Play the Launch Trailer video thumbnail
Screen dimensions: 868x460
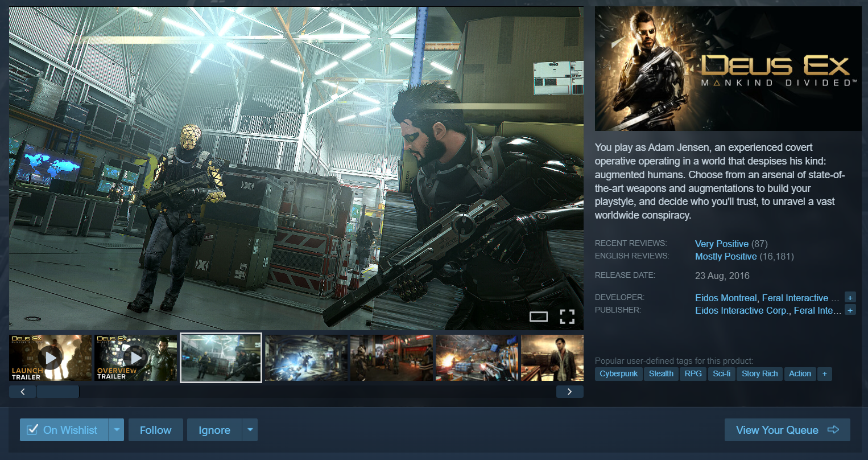51,358
